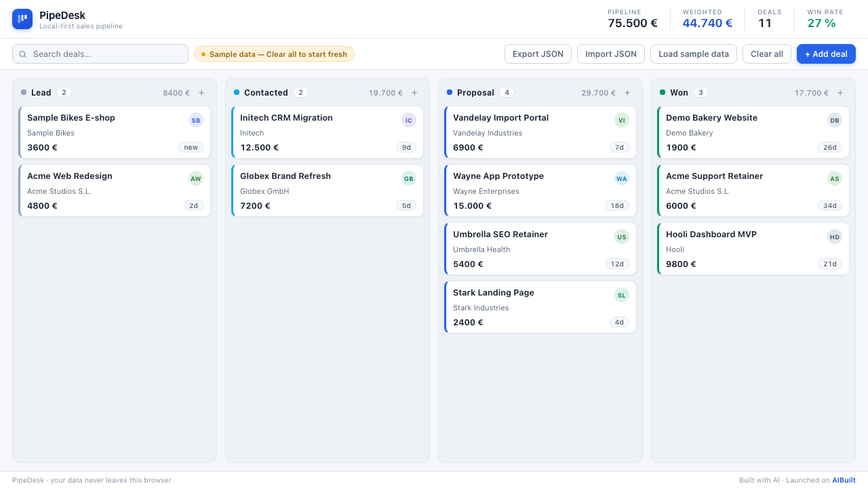Open the Acme Web Redesign deal
Screen dimensions: 868x488
pos(115,190)
